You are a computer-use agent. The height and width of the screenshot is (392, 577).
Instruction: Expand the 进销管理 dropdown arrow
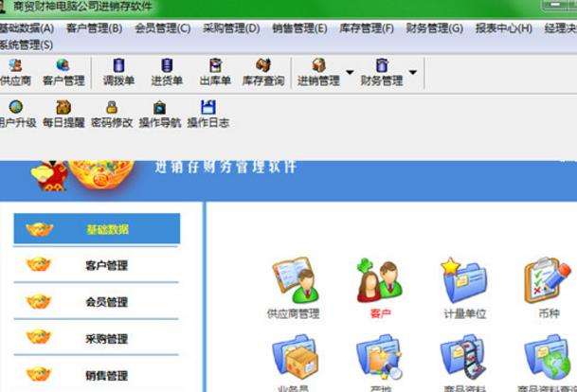pyautogui.click(x=350, y=73)
